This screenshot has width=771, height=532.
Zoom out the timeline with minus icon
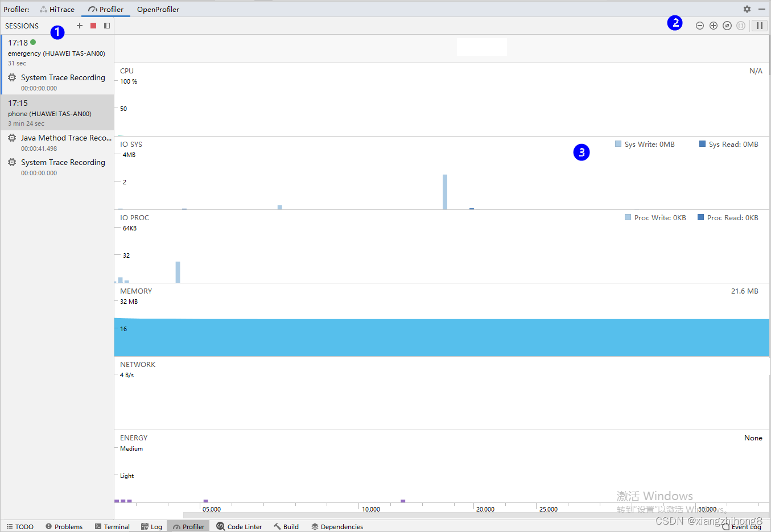pos(699,26)
